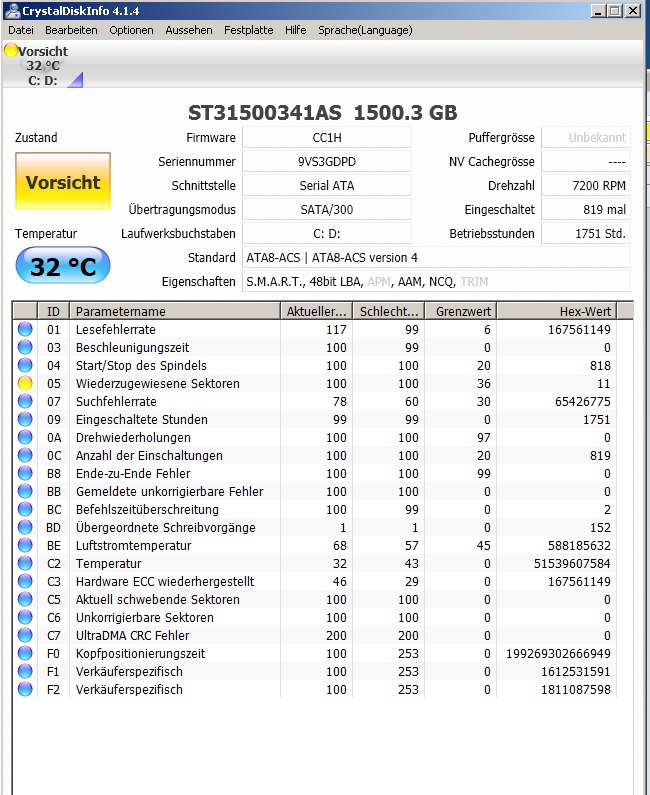
Task: Click the blue status dot for Gemeldete unkorrigierbare Fehler
Action: coord(25,491)
